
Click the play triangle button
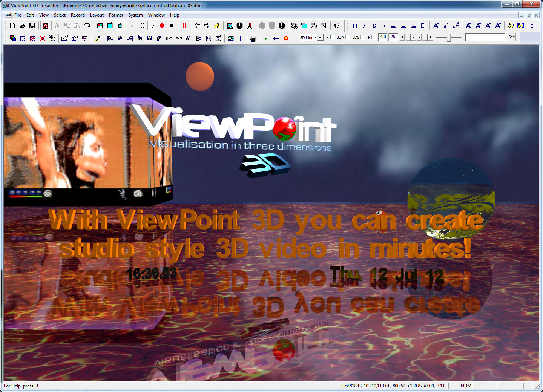point(152,26)
